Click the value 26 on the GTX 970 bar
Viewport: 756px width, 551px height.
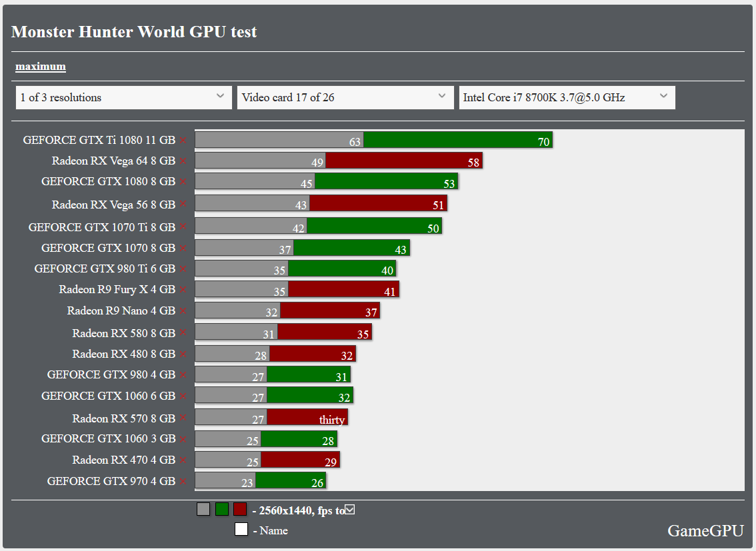point(317,483)
